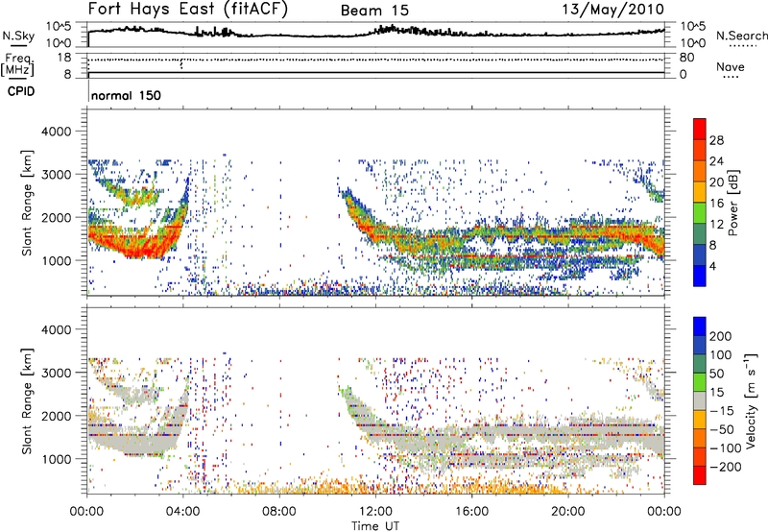Select the 'Slant Range [km]' label of velocity panel

tap(27, 401)
